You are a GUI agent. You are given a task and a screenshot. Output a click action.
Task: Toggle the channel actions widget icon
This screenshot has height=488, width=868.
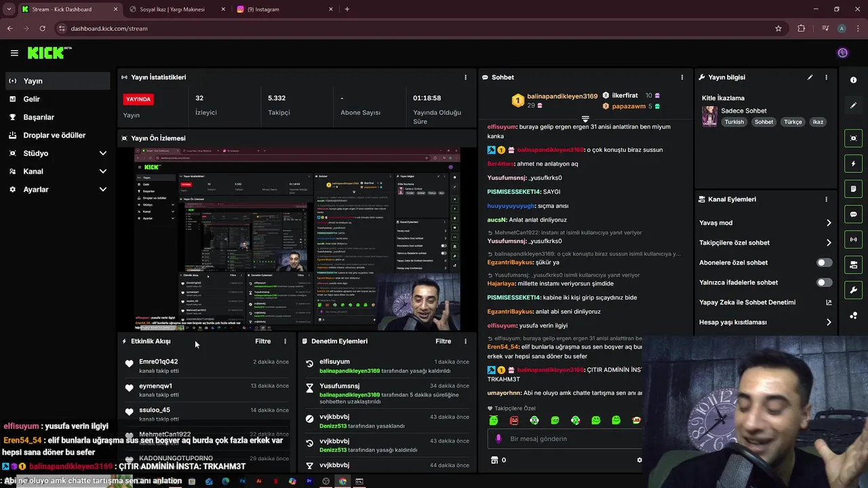pyautogui.click(x=853, y=264)
